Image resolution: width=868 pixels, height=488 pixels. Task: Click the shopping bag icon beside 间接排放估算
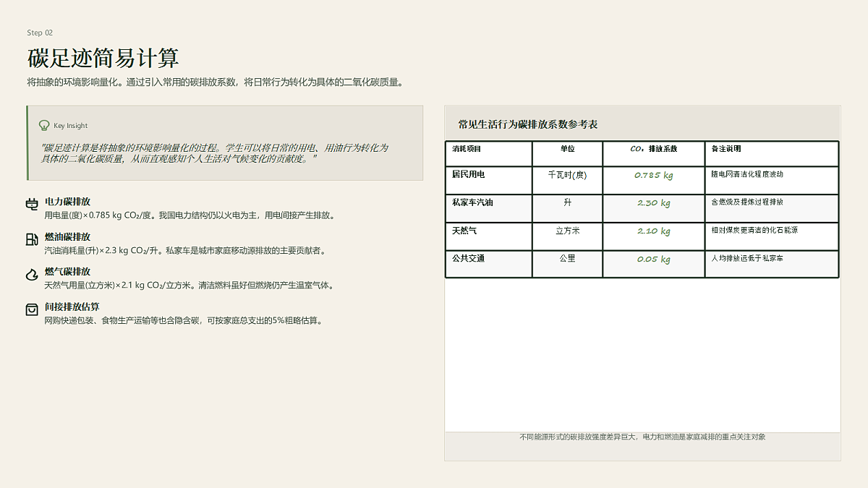[x=32, y=309]
